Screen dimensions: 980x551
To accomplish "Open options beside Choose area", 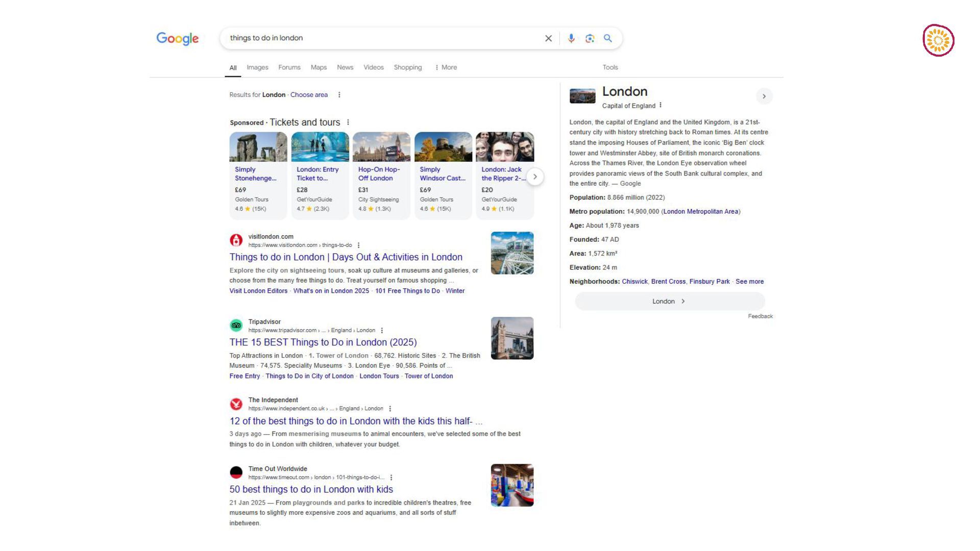I will pyautogui.click(x=339, y=95).
